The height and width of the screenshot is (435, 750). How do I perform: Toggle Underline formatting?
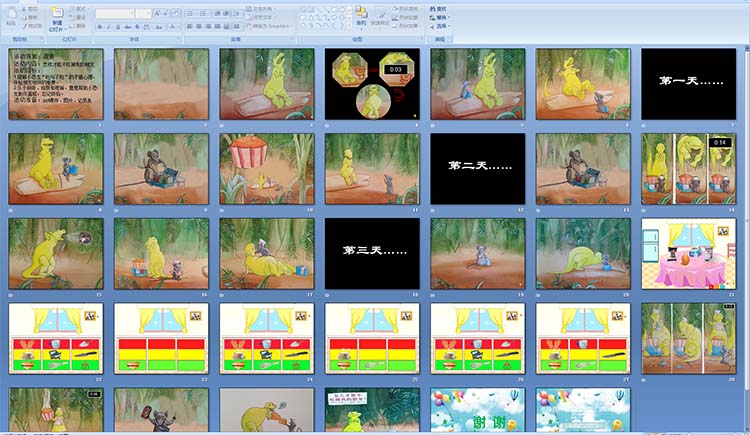click(x=118, y=27)
